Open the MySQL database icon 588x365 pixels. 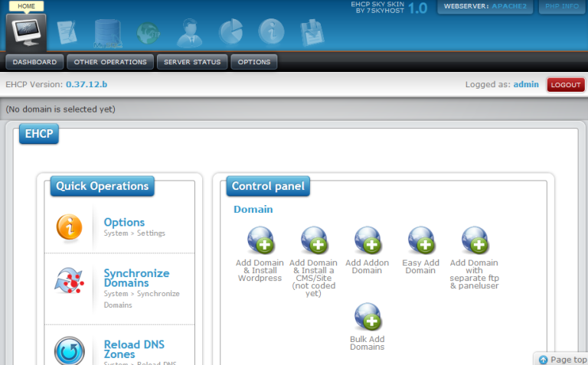(x=108, y=34)
